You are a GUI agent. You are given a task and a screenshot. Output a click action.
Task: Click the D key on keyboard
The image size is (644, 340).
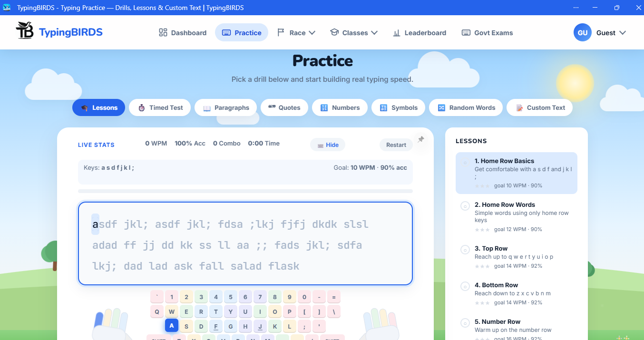coord(201,326)
